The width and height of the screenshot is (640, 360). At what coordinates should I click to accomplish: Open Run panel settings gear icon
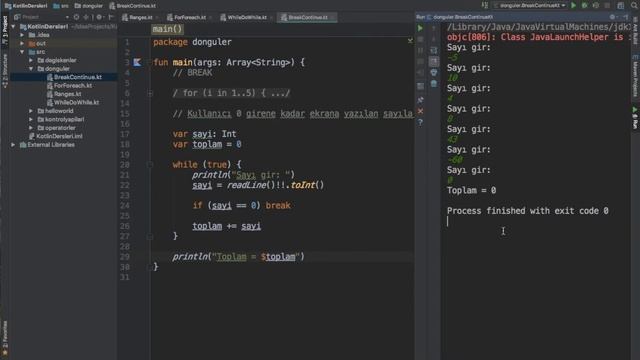612,17
